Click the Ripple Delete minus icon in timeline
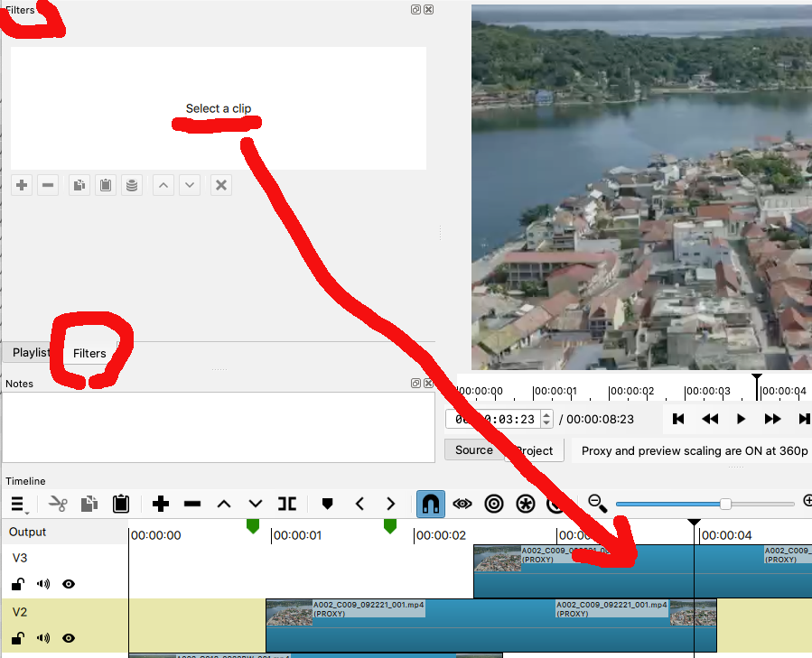Screen dimensions: 812x658 (x=192, y=504)
